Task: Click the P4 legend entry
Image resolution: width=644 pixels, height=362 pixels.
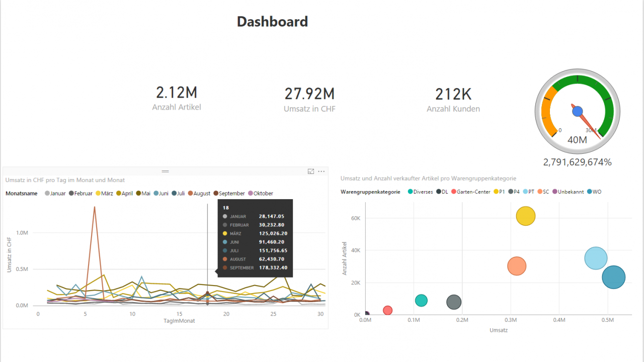Action: (514, 192)
